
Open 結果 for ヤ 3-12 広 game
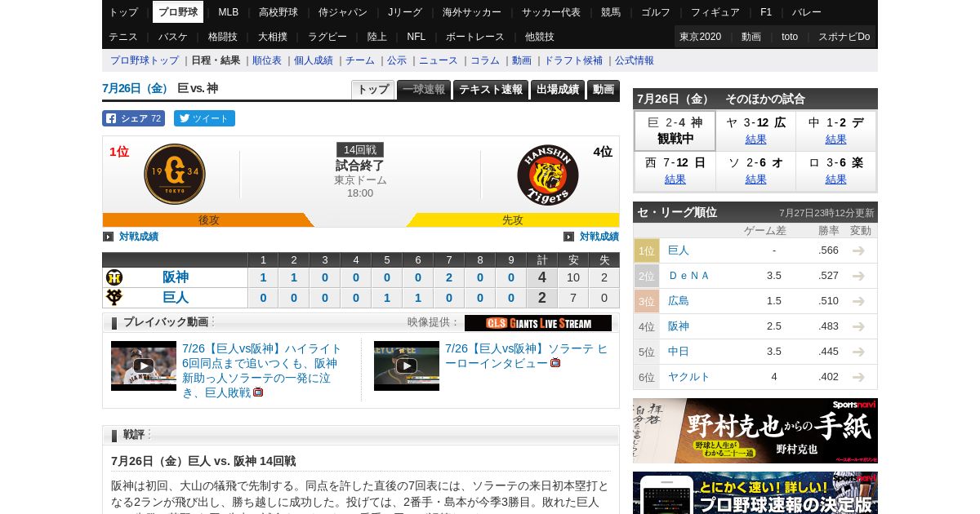(x=756, y=140)
